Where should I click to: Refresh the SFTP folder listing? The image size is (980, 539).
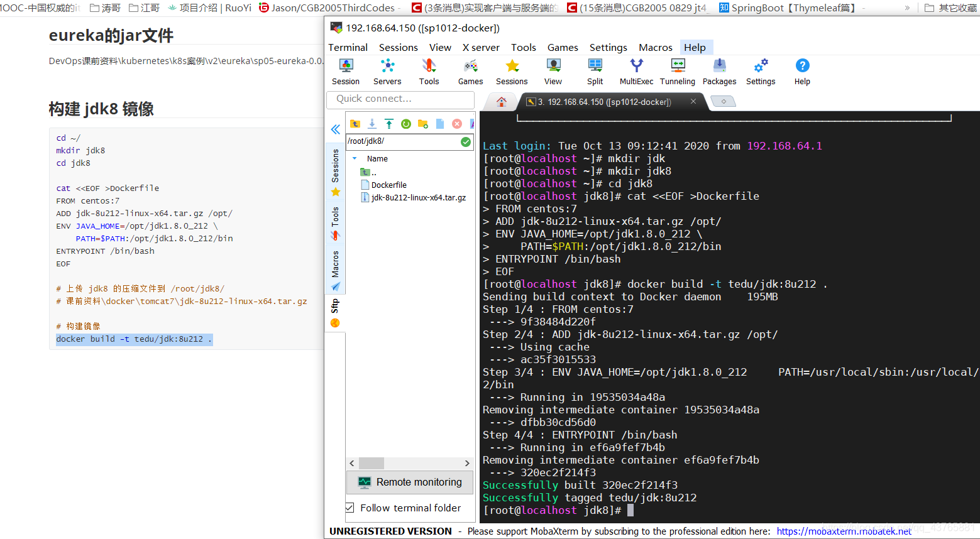pyautogui.click(x=406, y=124)
